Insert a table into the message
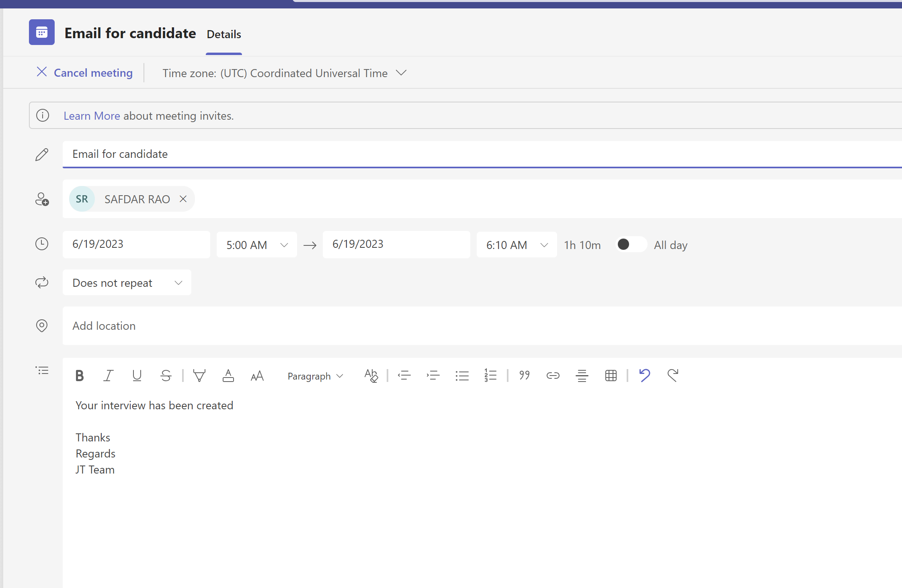Viewport: 902px width, 588px height. 611,376
